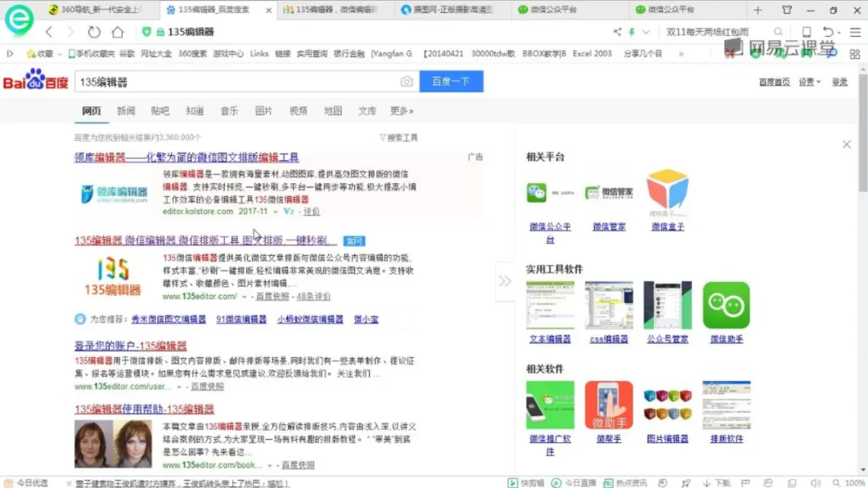This screenshot has width=868, height=488.
Task: Open the 文本编辑器 screenshot thumbnail
Action: (550, 306)
